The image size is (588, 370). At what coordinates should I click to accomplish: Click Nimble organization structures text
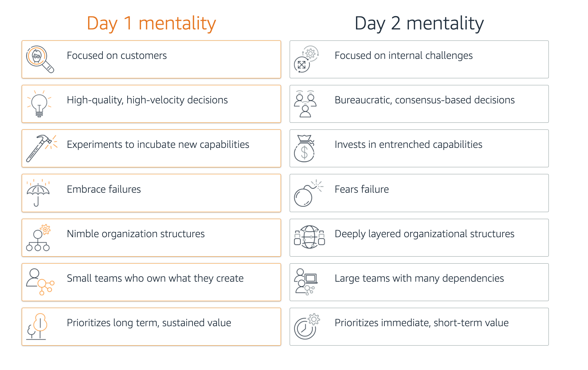click(136, 234)
